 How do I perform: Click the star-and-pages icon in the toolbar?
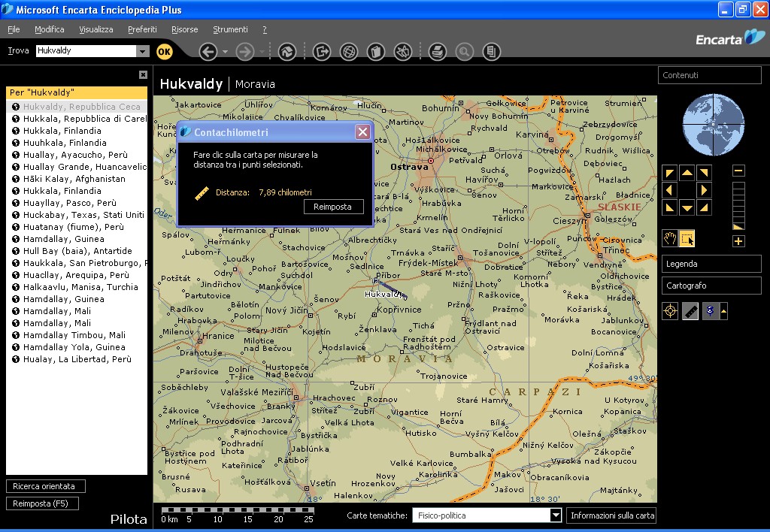tap(403, 52)
